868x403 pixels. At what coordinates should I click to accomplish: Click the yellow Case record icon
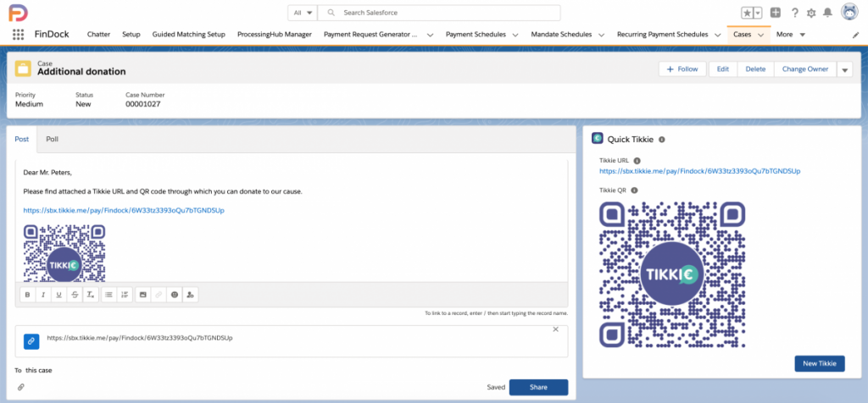click(23, 69)
